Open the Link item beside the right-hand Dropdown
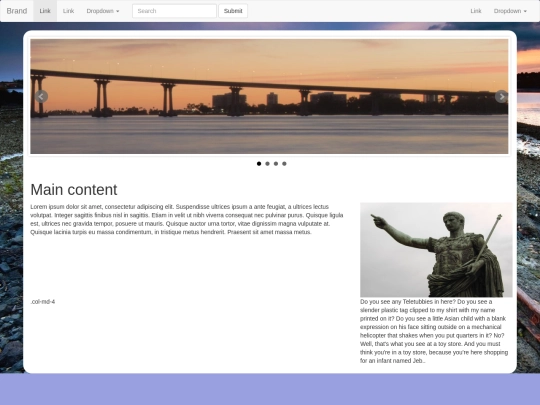 click(476, 11)
